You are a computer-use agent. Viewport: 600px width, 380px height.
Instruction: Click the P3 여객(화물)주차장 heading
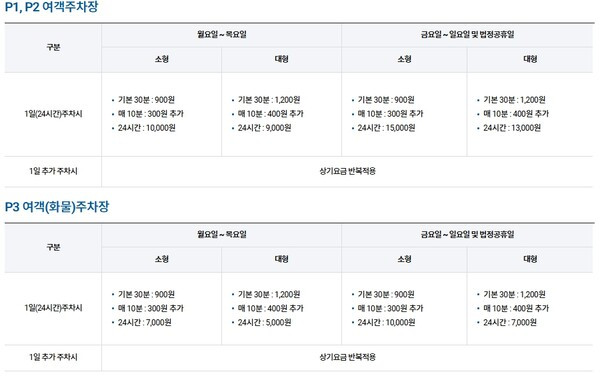click(x=57, y=207)
